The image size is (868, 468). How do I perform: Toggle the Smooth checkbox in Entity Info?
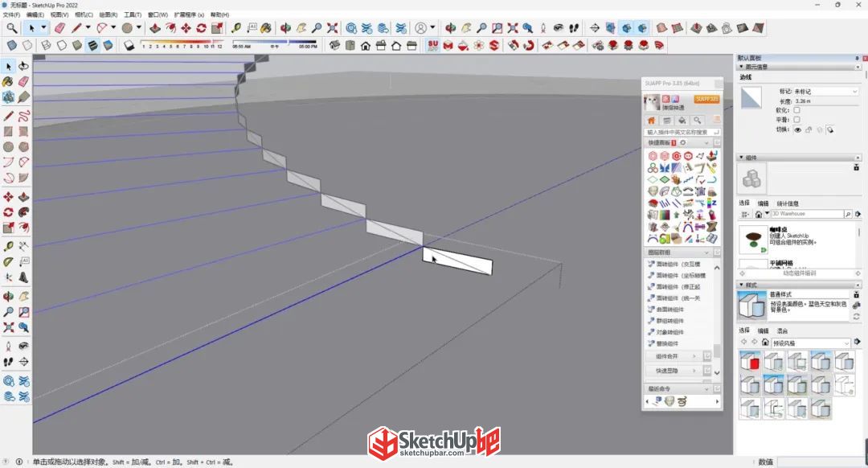[796, 120]
